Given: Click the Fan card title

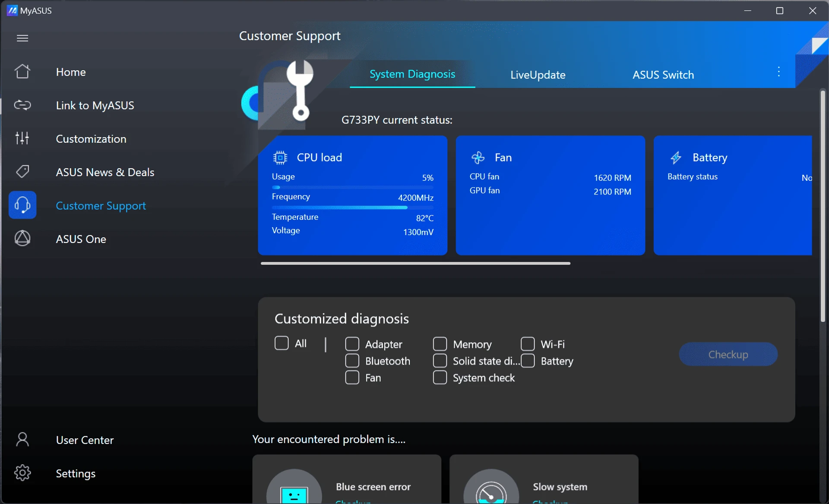Looking at the screenshot, I should click(x=503, y=157).
